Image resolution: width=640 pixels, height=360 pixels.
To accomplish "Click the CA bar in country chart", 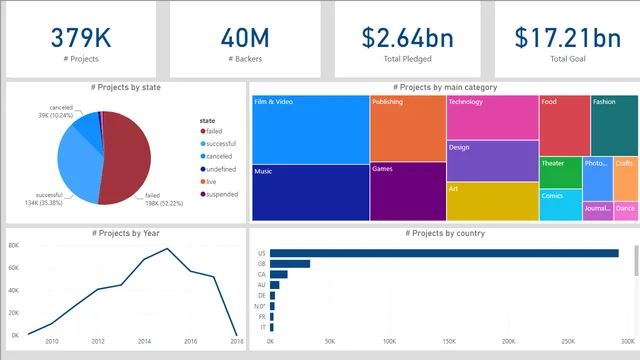I will 279,275.
